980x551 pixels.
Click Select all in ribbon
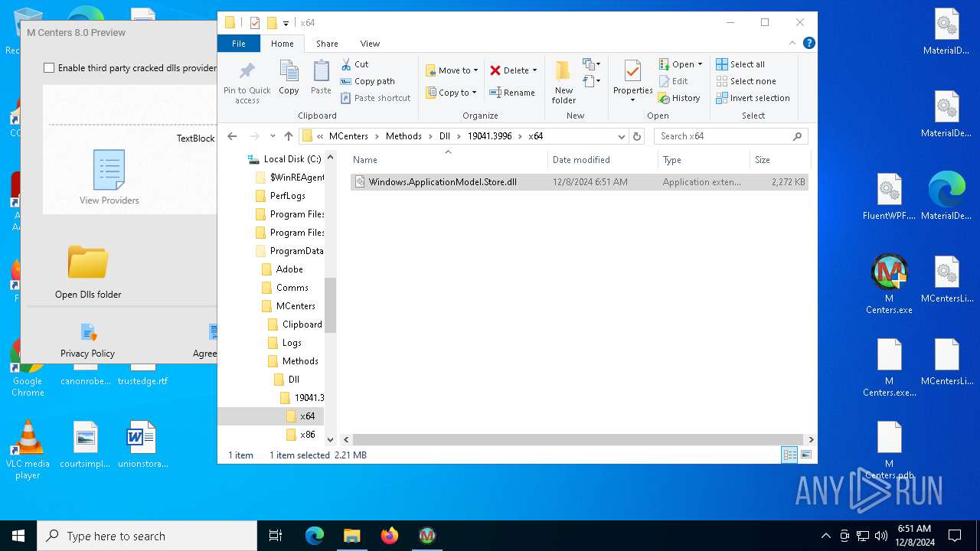point(740,64)
